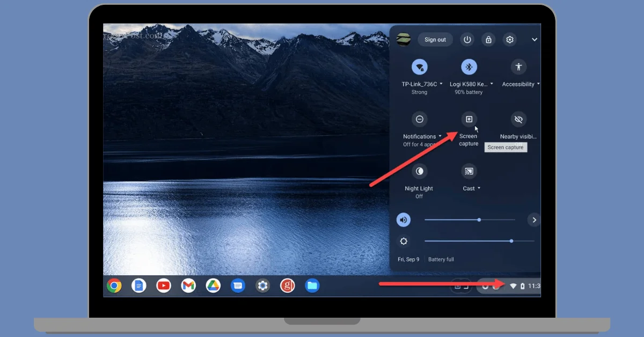
Task: Open audio settings arrow beside volume slider
Action: pyautogui.click(x=534, y=219)
